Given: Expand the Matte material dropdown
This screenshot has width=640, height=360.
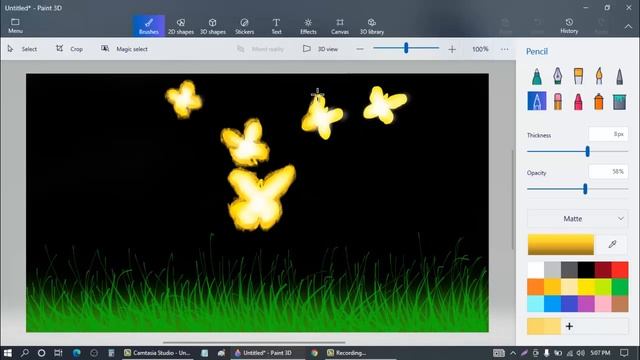Looking at the screenshot, I should [x=577, y=219].
